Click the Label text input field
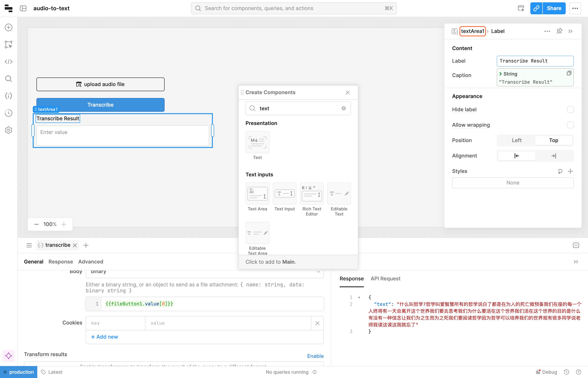This screenshot has width=588, height=378. 535,61
